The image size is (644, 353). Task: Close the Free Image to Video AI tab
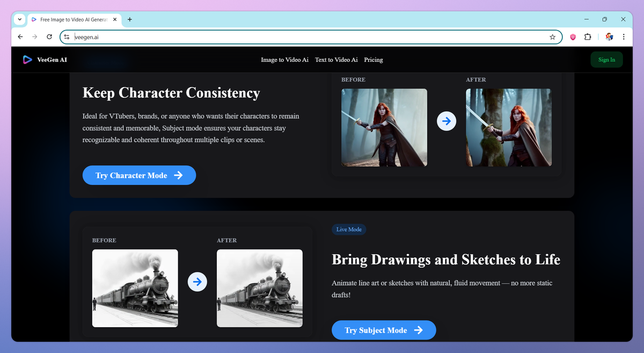click(115, 19)
